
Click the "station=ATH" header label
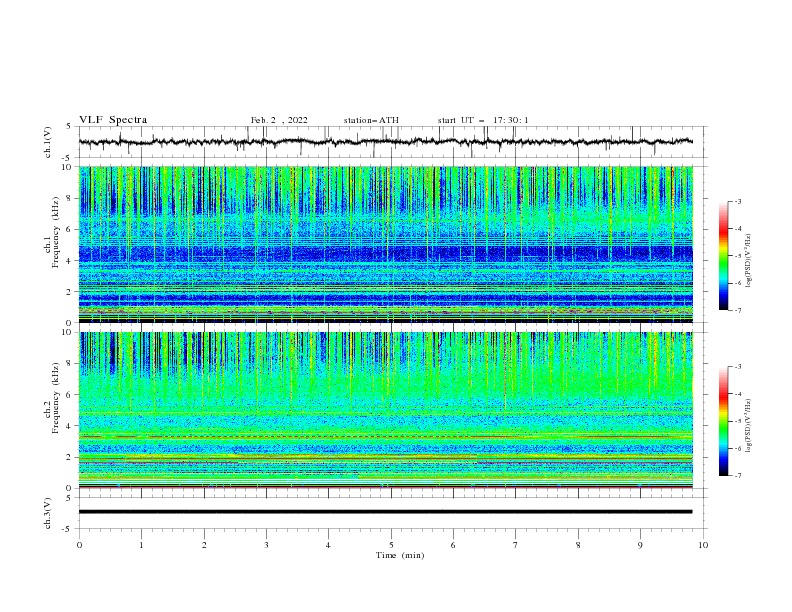click(371, 120)
